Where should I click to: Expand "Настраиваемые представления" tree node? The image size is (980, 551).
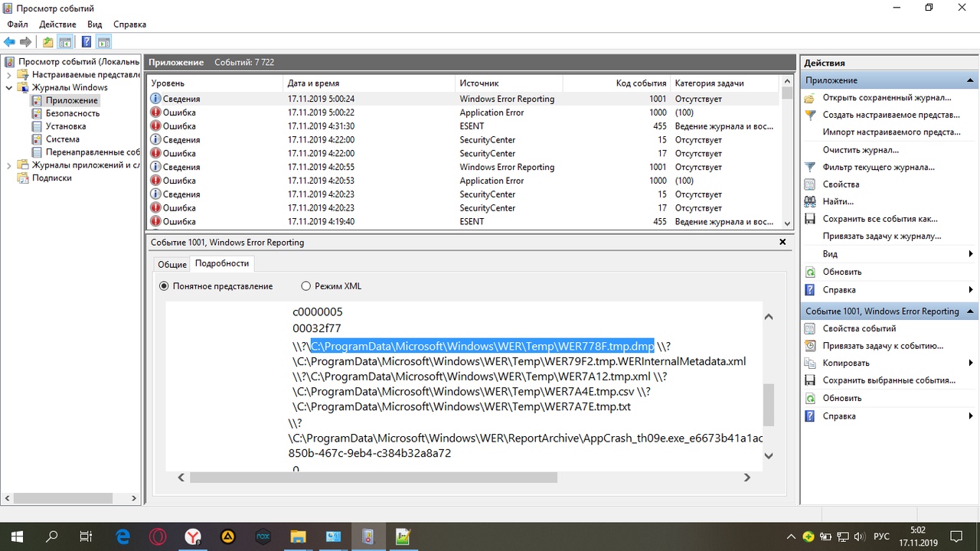pyautogui.click(x=8, y=74)
